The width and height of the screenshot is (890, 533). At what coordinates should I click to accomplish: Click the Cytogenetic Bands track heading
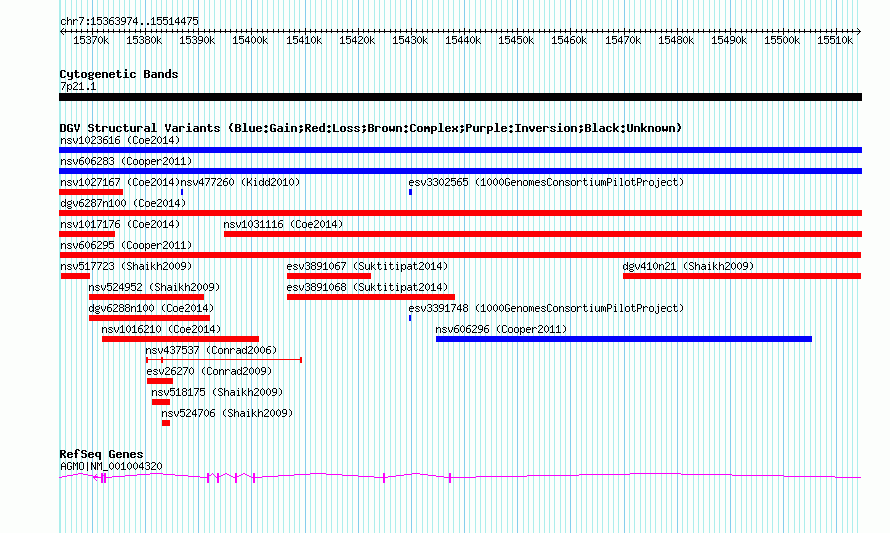point(119,74)
